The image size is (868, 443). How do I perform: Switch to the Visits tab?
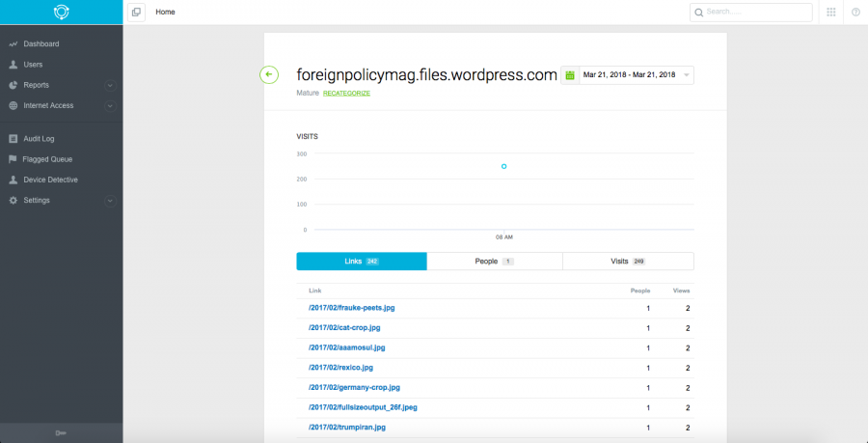point(628,262)
